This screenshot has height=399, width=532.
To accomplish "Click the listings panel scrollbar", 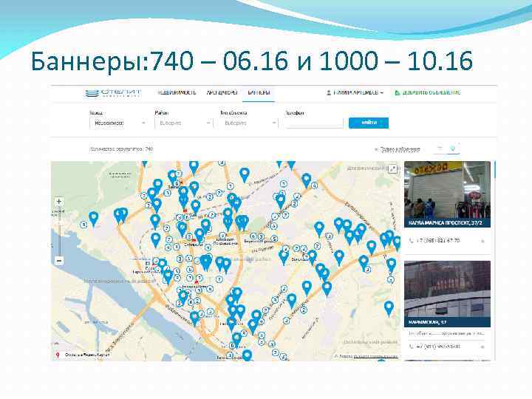I will coord(494,170).
